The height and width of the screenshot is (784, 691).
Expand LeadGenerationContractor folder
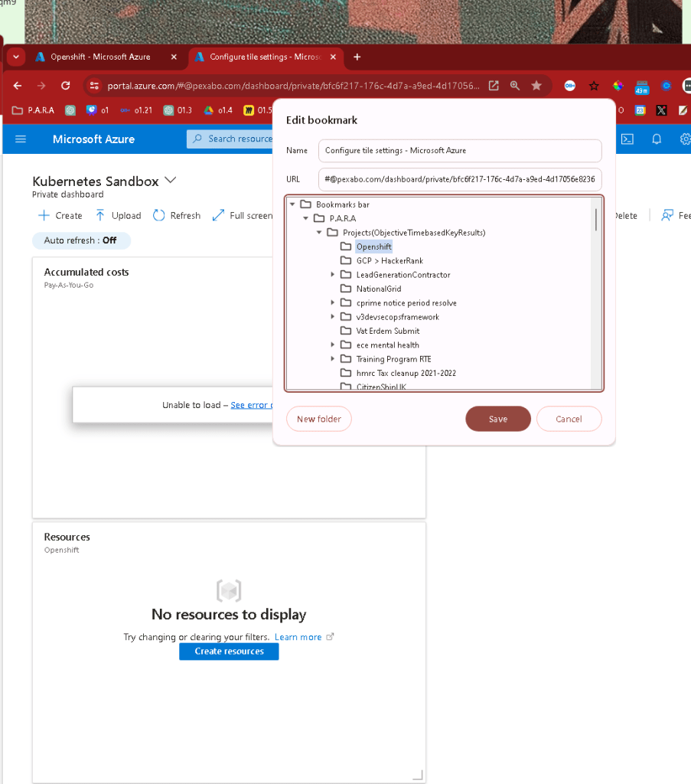[332, 275]
